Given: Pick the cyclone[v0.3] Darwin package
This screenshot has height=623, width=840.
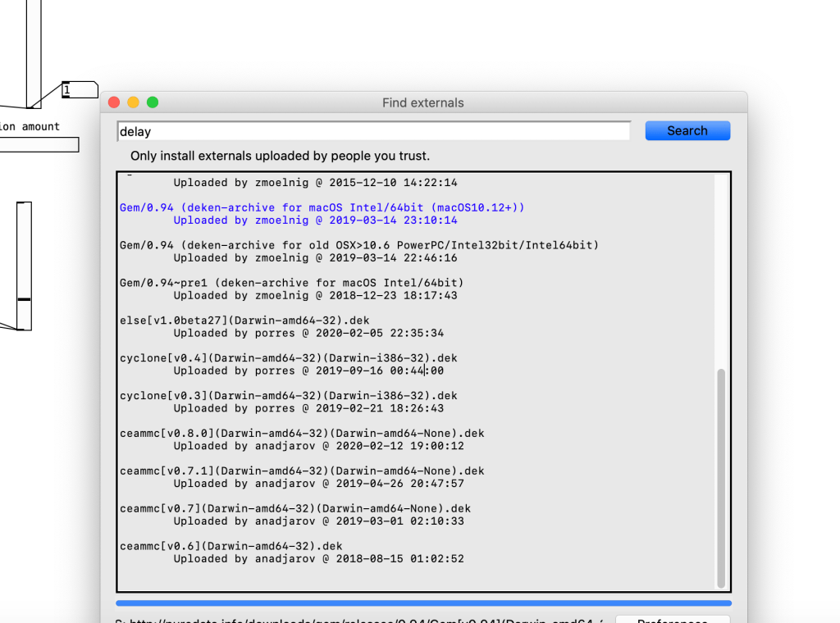Looking at the screenshot, I should coord(288,396).
